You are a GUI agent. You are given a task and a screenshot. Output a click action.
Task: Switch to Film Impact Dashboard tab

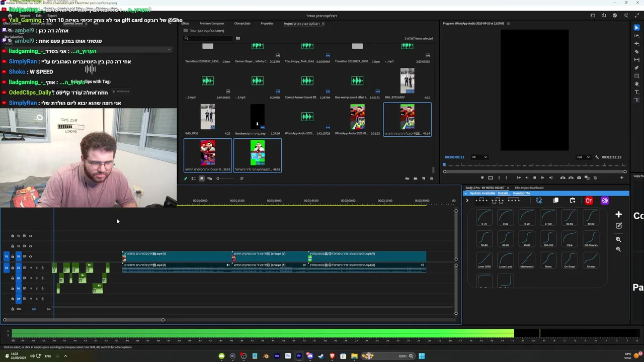point(529,188)
